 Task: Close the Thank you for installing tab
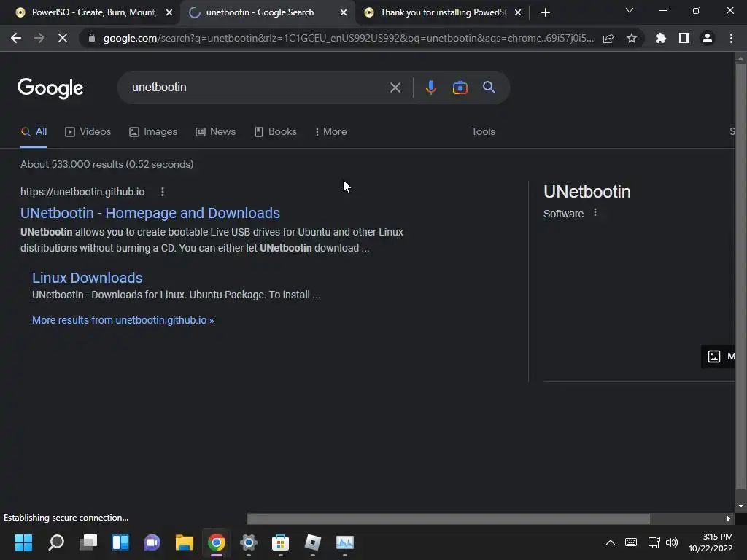[x=518, y=12]
